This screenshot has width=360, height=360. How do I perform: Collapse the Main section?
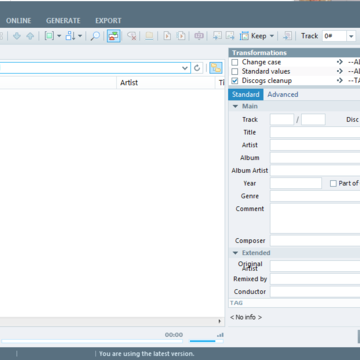235,106
